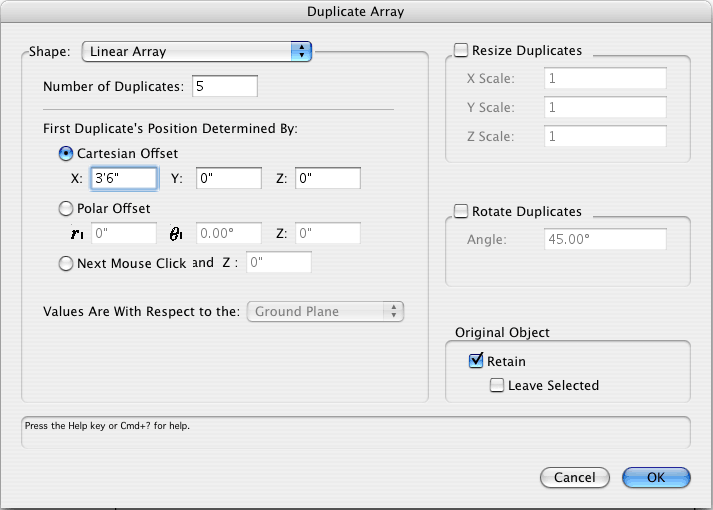Enable the Rotate Duplicates checkbox

(461, 211)
